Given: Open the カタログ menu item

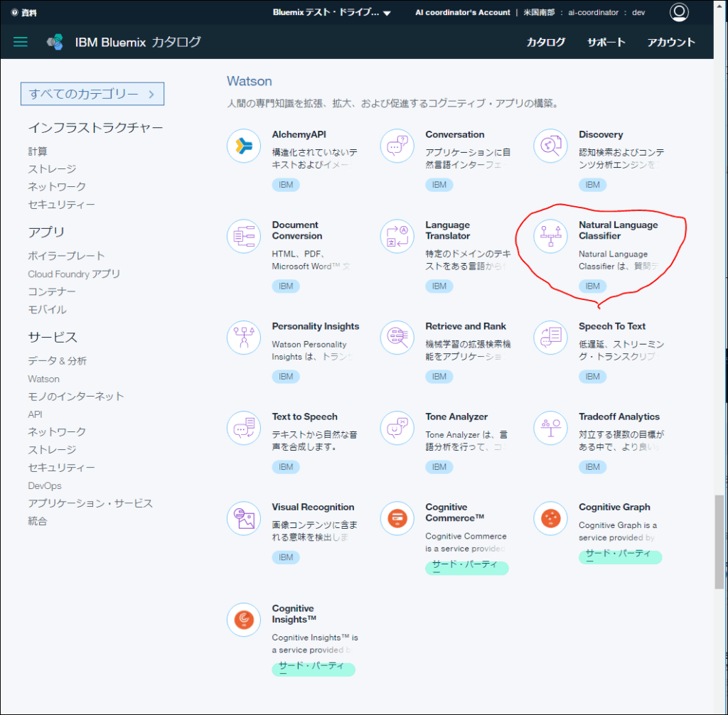Looking at the screenshot, I should pyautogui.click(x=545, y=42).
